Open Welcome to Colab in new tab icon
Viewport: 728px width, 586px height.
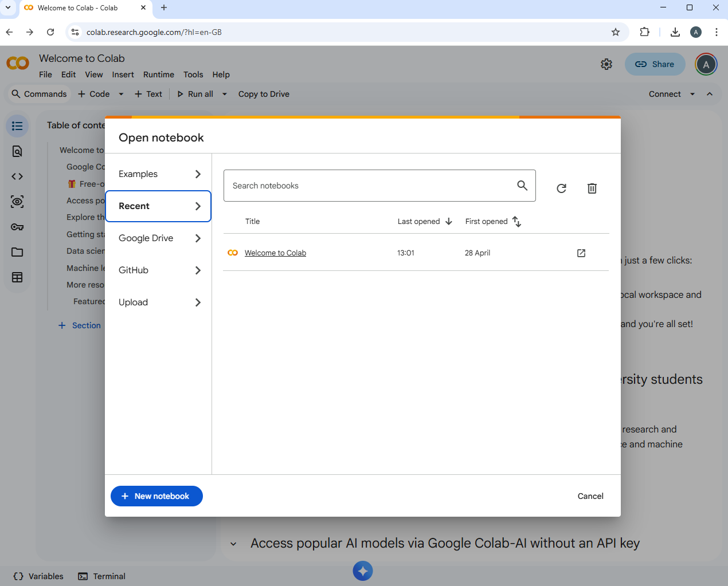(581, 253)
